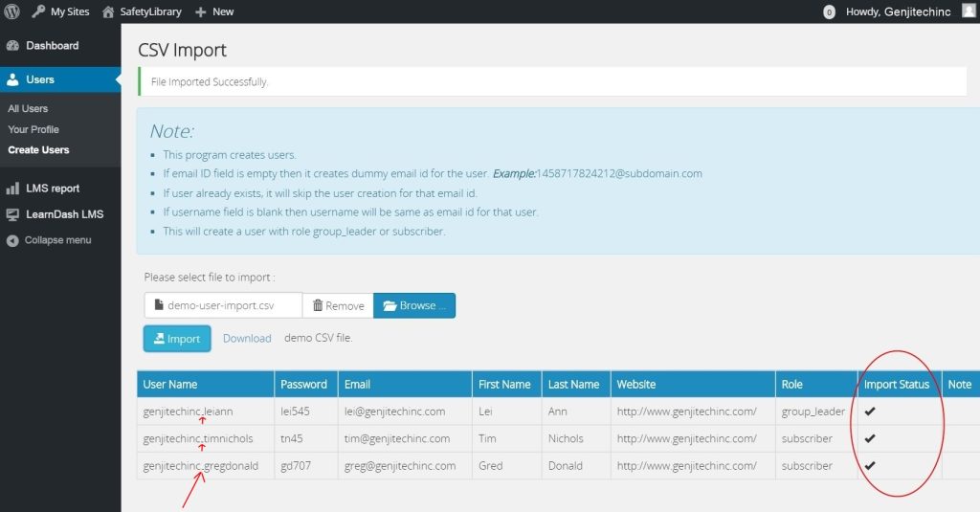This screenshot has height=512, width=980.
Task: Select the Users menu in sidebar
Action: pyautogui.click(x=40, y=79)
